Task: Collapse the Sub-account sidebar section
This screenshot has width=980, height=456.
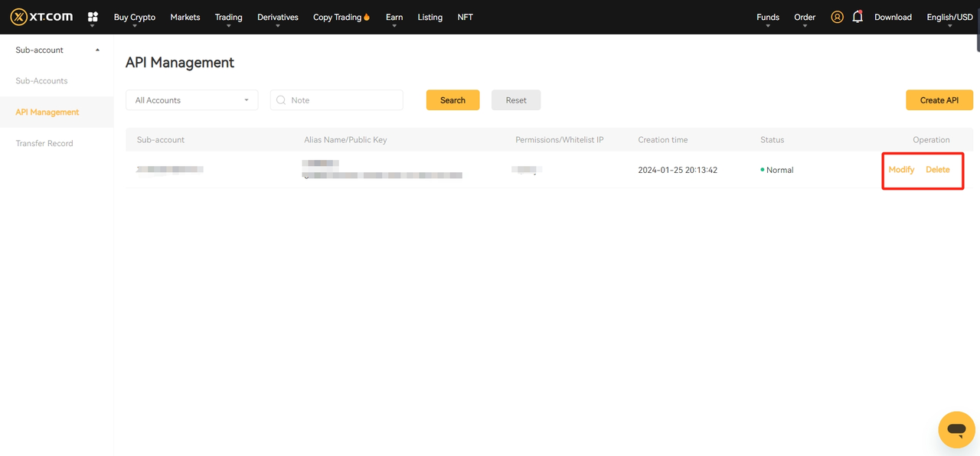Action: pyautogui.click(x=97, y=50)
